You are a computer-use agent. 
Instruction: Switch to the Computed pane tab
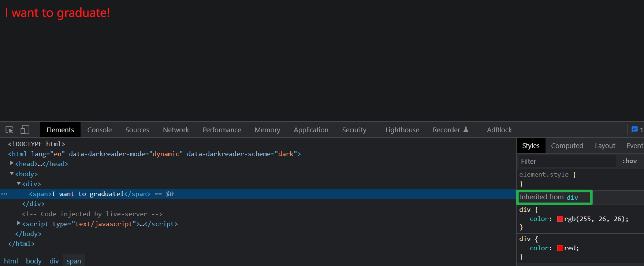[x=567, y=145]
